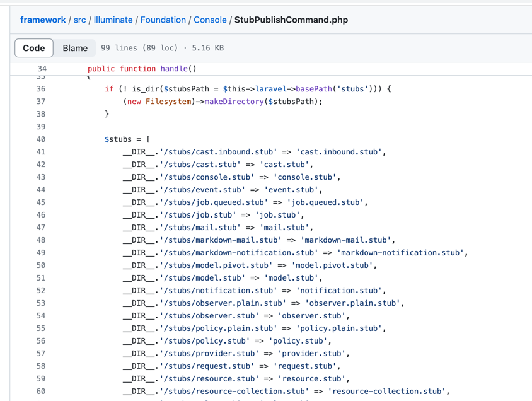Select line number 50 in the gutter
The width and height of the screenshot is (532, 401).
[x=41, y=265]
